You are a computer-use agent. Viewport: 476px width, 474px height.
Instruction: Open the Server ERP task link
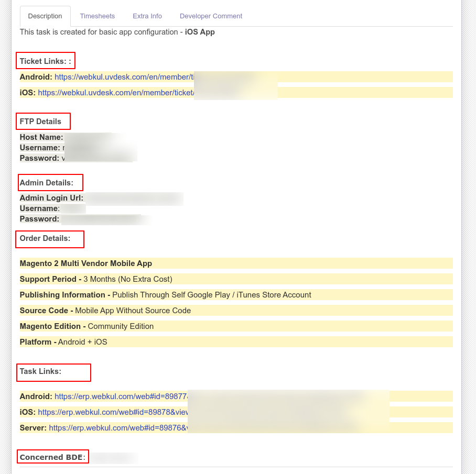(118, 428)
